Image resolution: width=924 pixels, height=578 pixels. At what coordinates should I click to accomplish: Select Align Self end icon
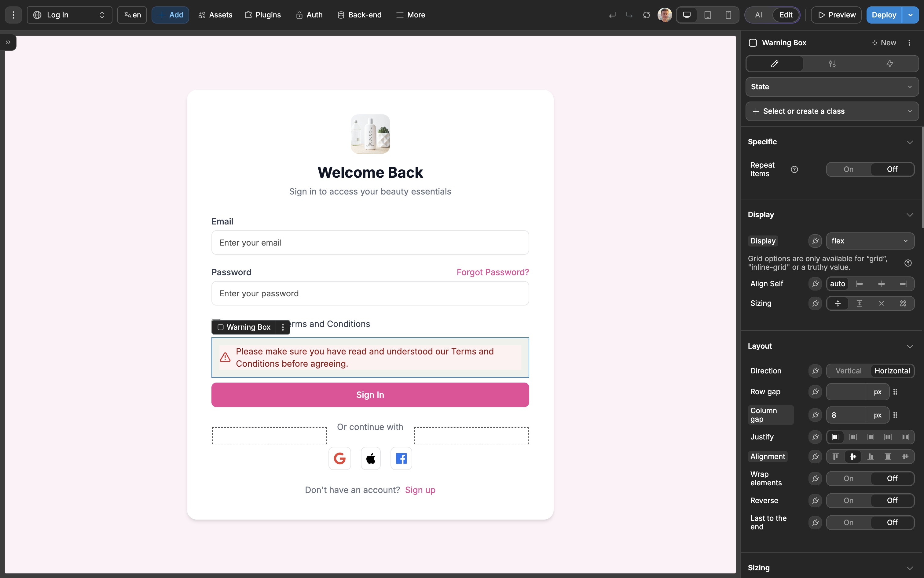click(903, 284)
